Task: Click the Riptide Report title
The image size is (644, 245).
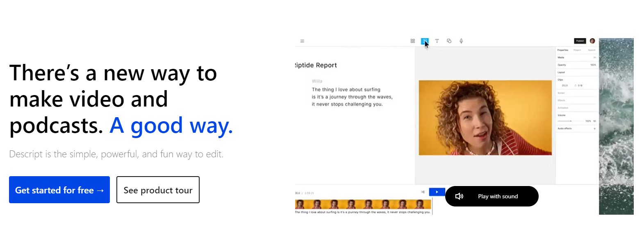Action: pyautogui.click(x=316, y=65)
